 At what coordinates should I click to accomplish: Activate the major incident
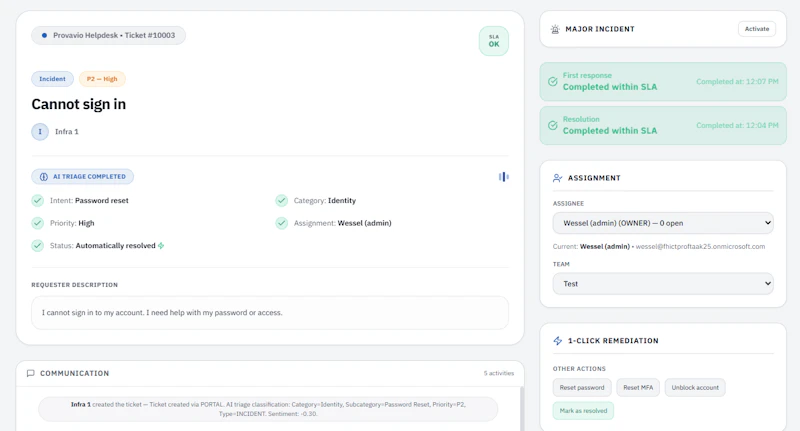tap(757, 29)
